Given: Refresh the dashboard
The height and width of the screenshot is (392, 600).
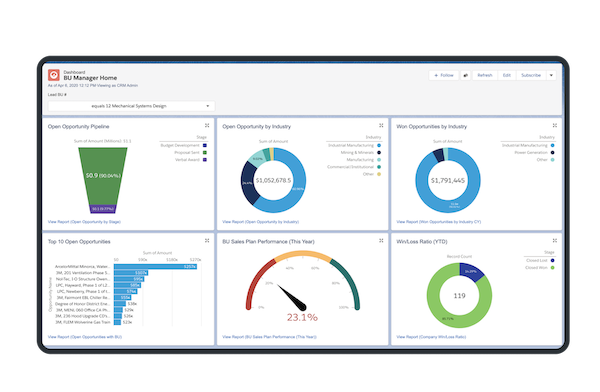Looking at the screenshot, I should click(x=485, y=75).
